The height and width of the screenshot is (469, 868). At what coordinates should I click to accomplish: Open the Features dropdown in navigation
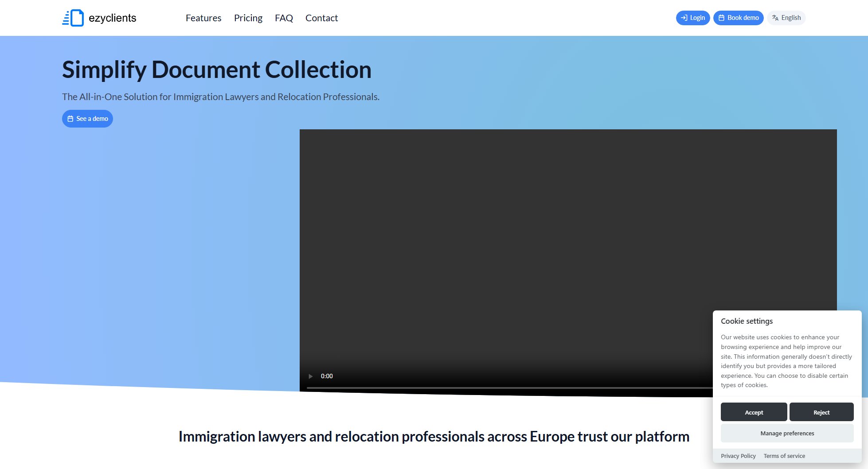click(203, 18)
